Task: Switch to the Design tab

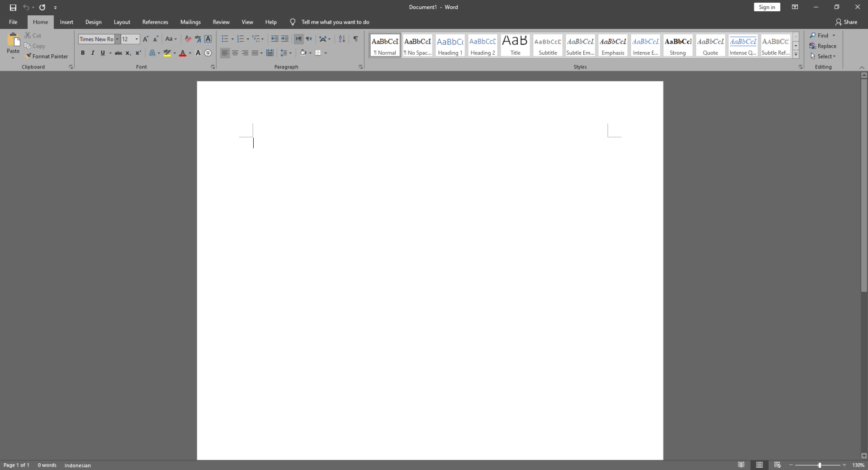Action: [x=93, y=22]
